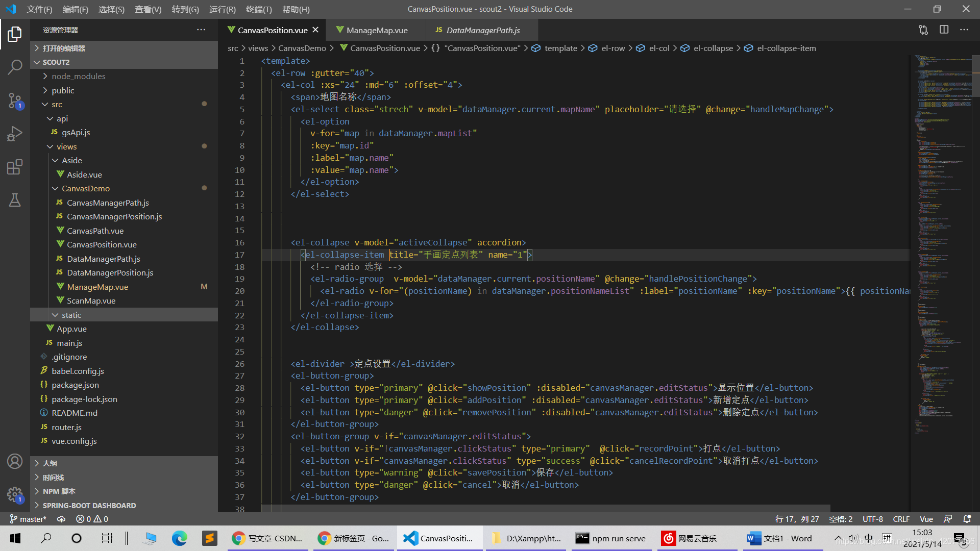Split the editor to the right

coord(944,30)
